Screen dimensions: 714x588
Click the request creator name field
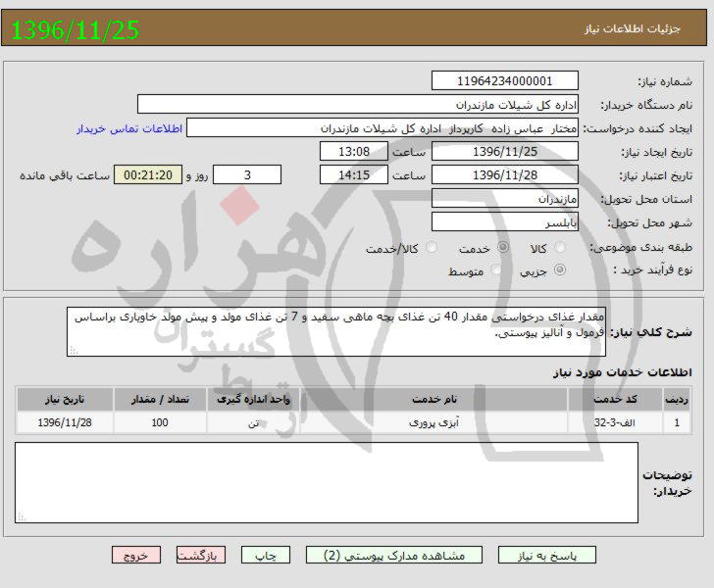382,128
